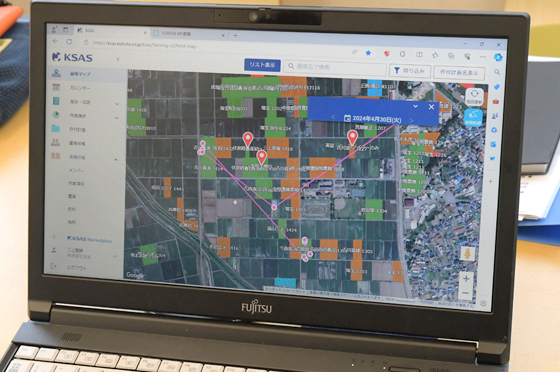Click the browser address bar URL

click(144, 44)
